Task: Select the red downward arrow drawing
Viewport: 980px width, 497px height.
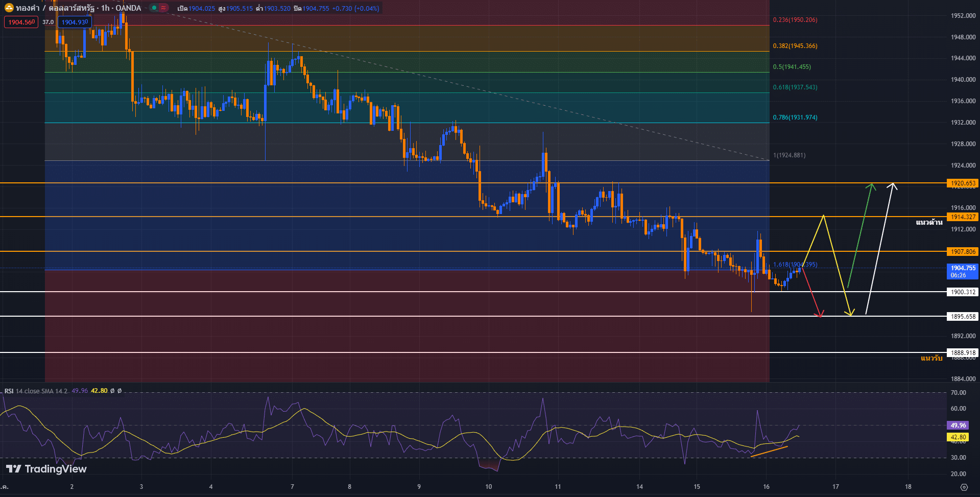Action: 811,293
